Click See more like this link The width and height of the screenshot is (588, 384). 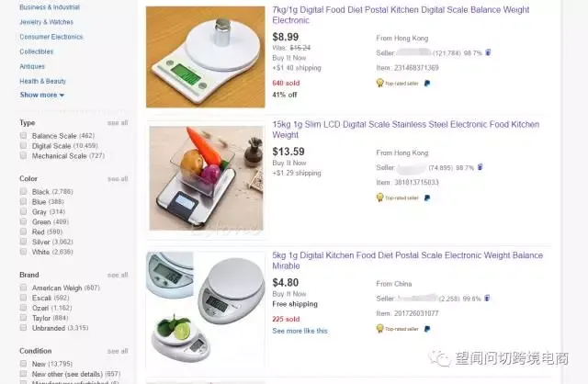(300, 331)
